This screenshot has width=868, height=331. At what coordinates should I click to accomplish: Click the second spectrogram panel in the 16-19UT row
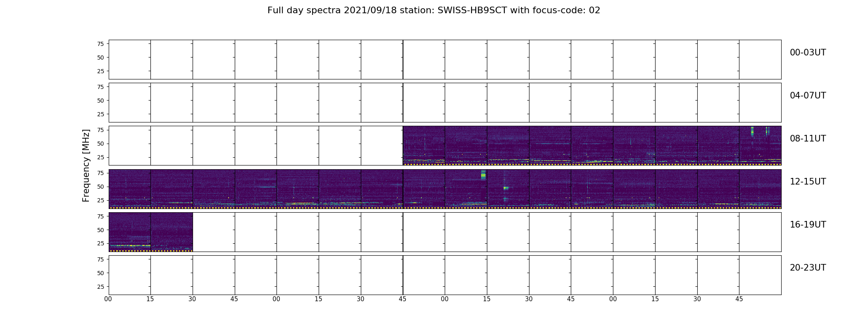[x=172, y=232]
